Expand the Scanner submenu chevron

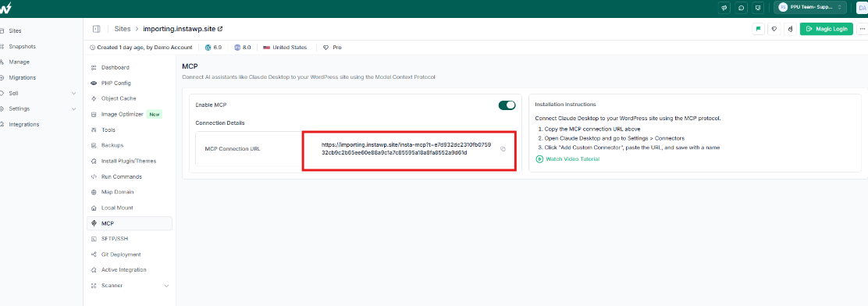(166, 286)
